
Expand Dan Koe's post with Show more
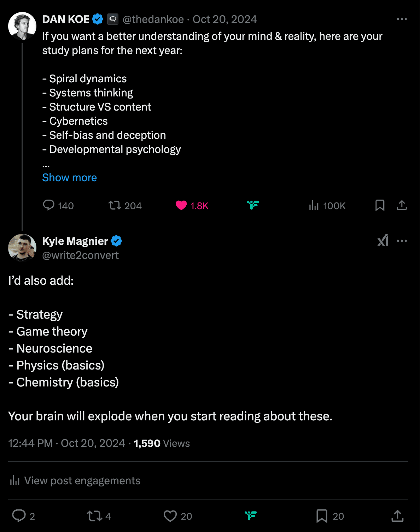(69, 177)
